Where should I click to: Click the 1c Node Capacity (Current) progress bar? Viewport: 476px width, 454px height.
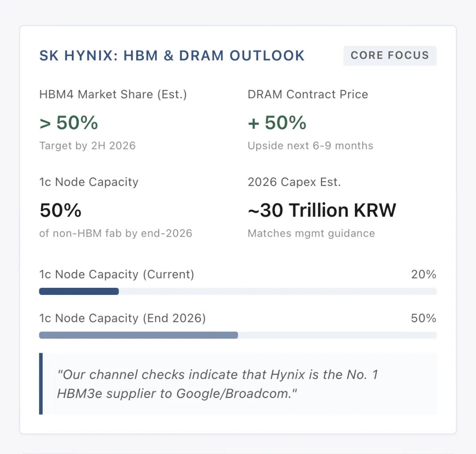238,291
